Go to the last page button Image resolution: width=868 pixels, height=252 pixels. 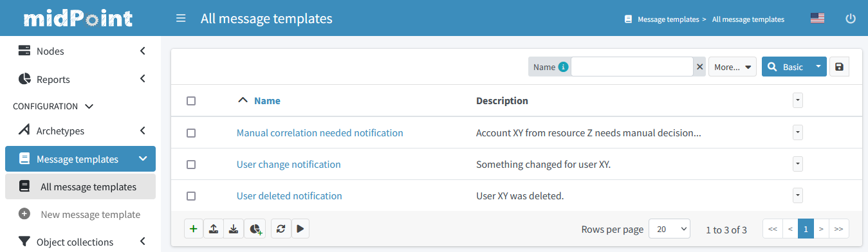click(839, 229)
